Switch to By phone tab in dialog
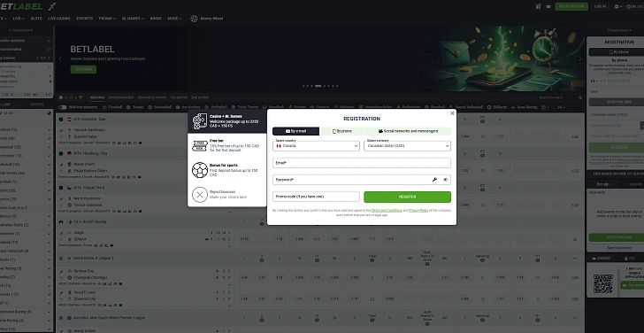 pos(341,131)
